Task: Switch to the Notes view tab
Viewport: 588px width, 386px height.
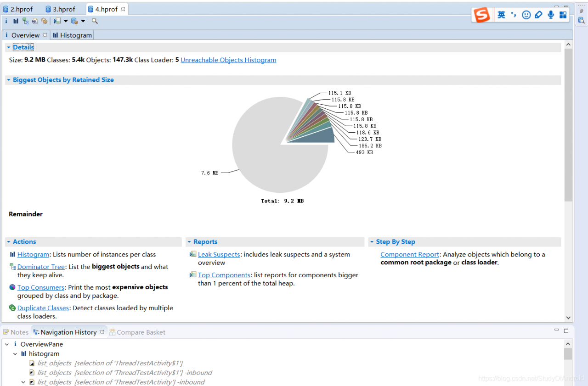Action: [x=16, y=332]
